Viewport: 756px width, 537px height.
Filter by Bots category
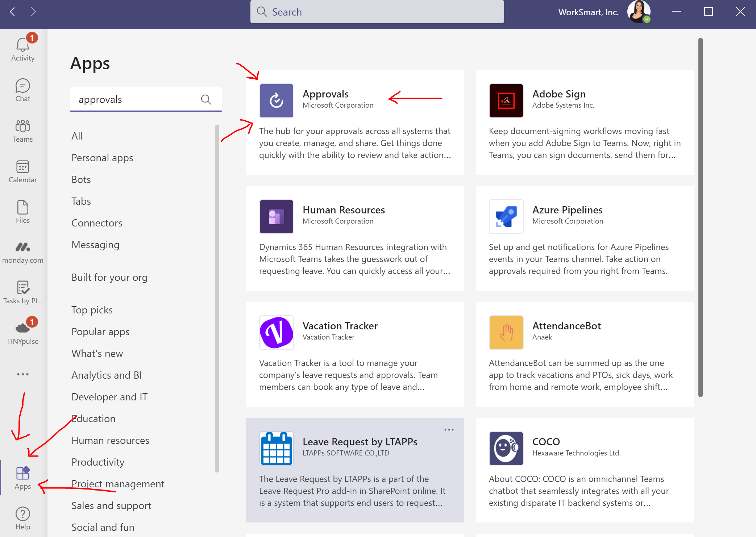[x=81, y=179]
